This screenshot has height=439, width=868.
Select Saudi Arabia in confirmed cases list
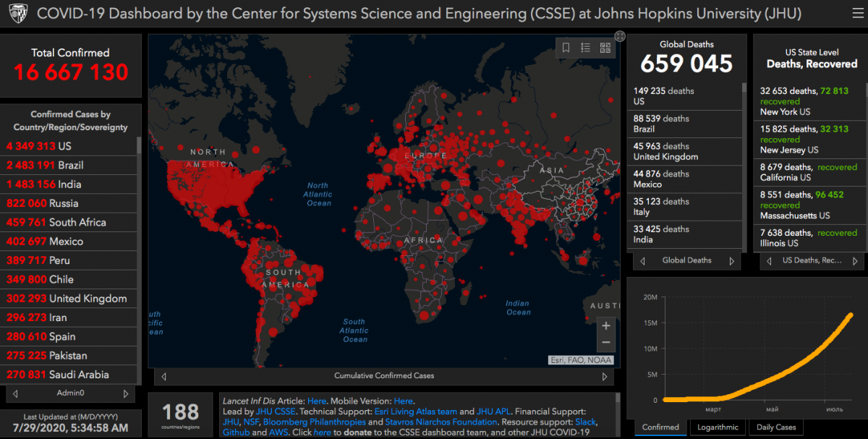coord(69,375)
